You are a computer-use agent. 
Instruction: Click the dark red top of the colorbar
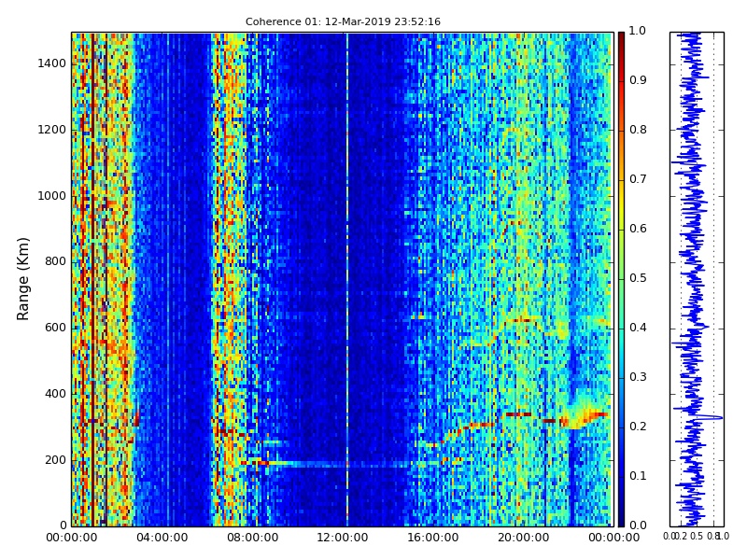point(621,40)
